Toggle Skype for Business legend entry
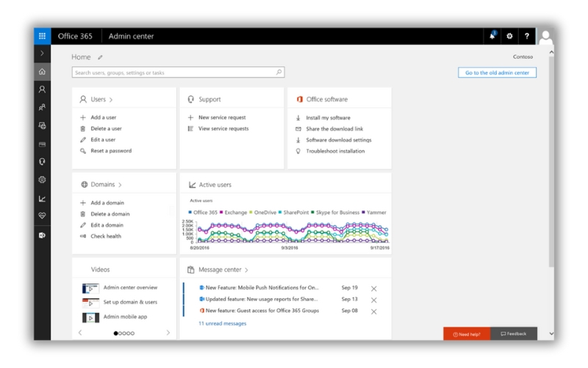Image resolution: width=588 pixels, height=368 pixels. [335, 213]
